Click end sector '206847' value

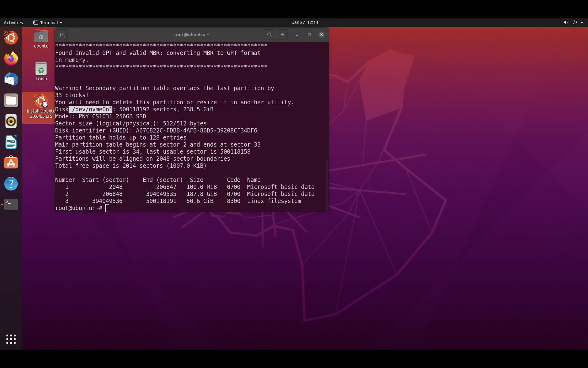166,187
